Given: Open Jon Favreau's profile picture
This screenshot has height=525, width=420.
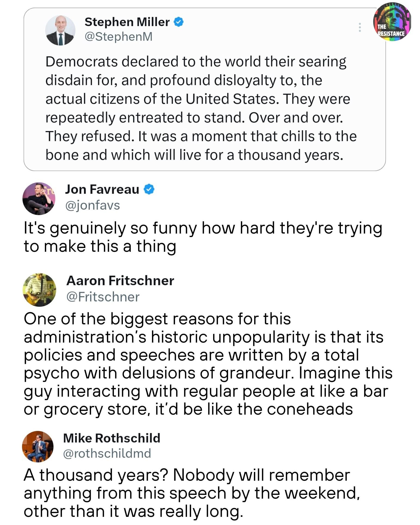Looking at the screenshot, I should click(x=39, y=198).
